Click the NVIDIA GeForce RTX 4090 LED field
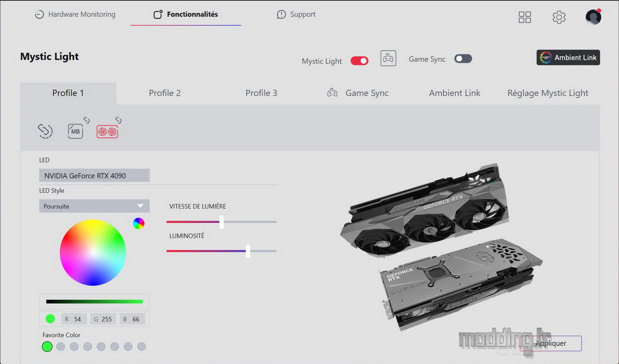Viewport: 619px width, 364px height. (94, 175)
